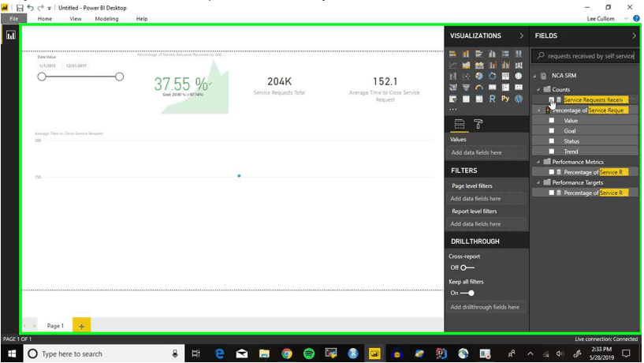
Task: Open the View ribbon tab
Action: [x=75, y=18]
